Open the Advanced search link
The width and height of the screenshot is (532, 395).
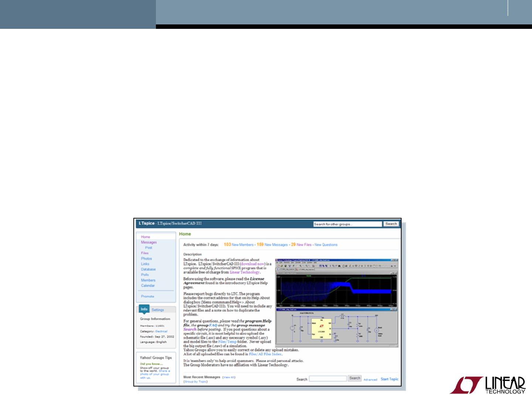point(370,380)
